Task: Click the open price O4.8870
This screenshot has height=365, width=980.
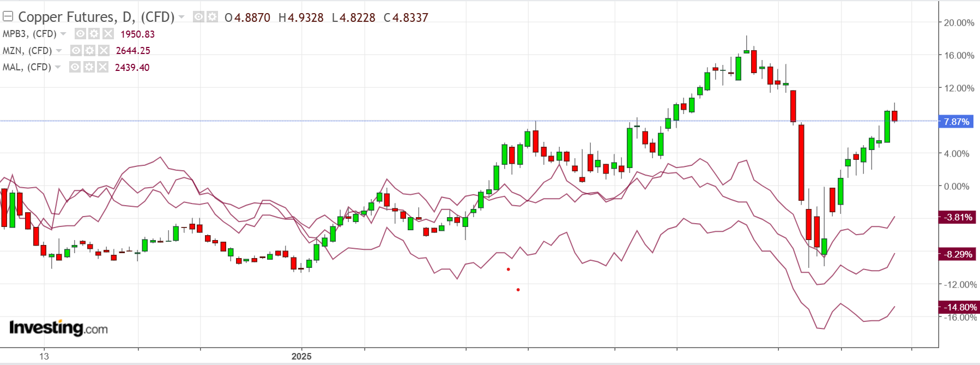Action: pyautogui.click(x=247, y=17)
